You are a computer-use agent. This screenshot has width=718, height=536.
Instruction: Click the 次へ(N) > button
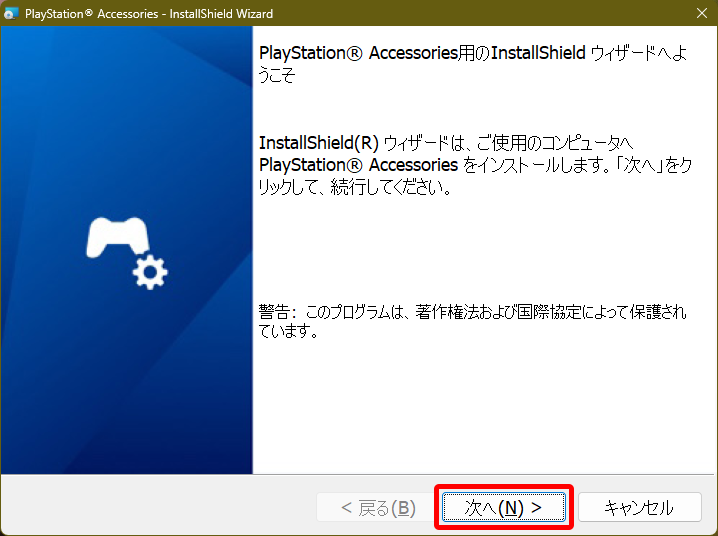pyautogui.click(x=503, y=507)
